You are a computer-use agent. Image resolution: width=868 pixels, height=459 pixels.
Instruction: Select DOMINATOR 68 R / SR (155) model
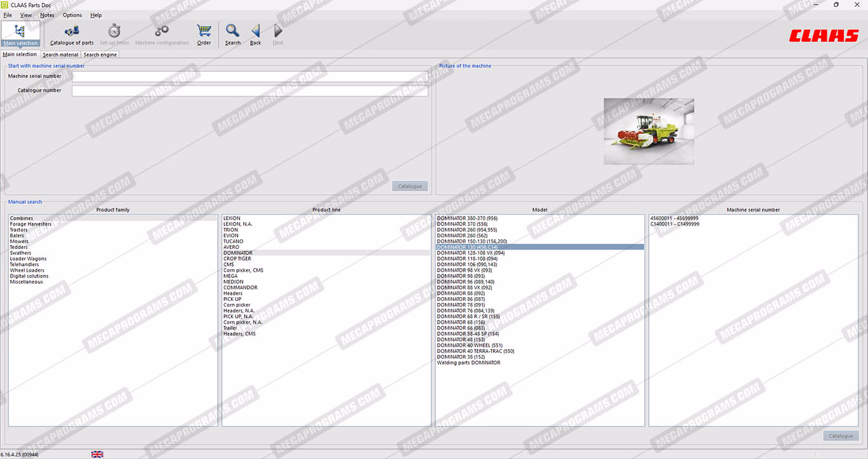point(540,317)
